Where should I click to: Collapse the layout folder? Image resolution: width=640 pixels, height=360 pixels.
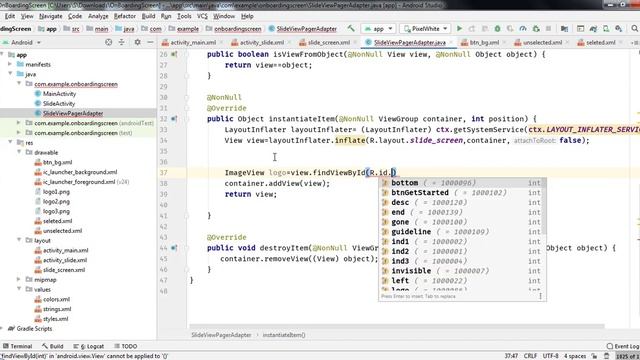point(19,240)
